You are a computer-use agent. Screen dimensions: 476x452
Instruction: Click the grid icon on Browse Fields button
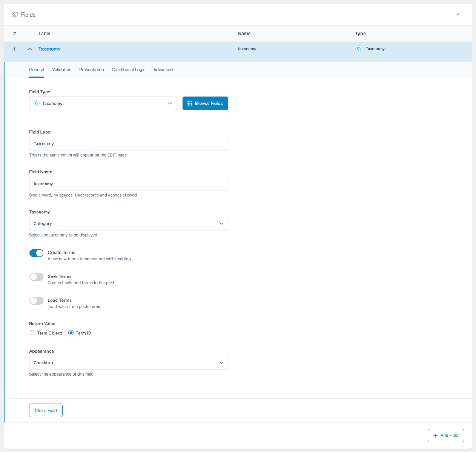[x=190, y=103]
